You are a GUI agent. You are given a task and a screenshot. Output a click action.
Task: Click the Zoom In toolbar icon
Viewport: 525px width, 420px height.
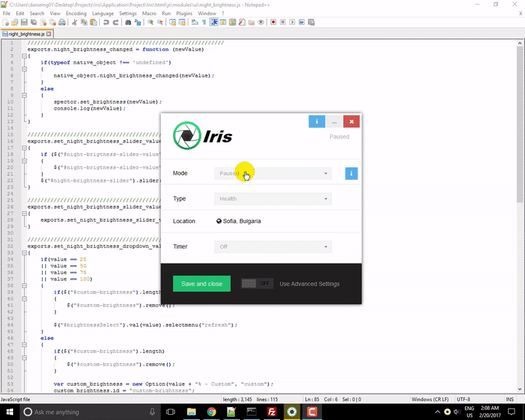[150, 22]
